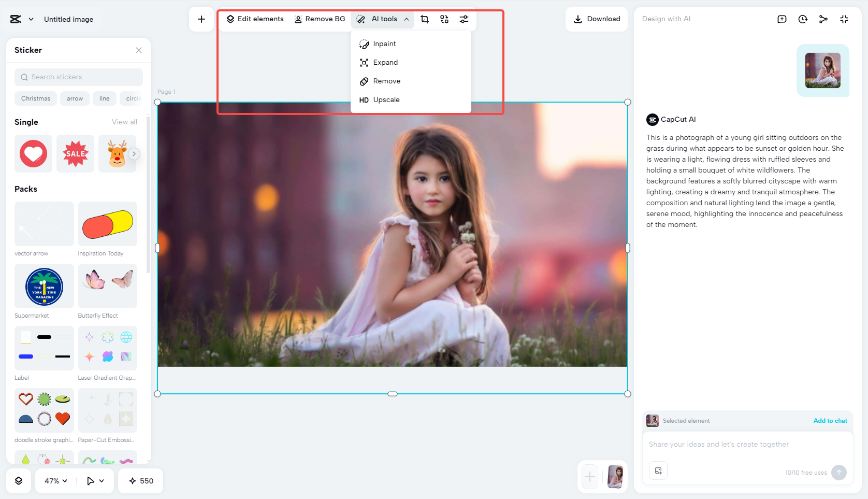868x499 pixels.
Task: Collapse the Design with AI panel
Action: (844, 19)
